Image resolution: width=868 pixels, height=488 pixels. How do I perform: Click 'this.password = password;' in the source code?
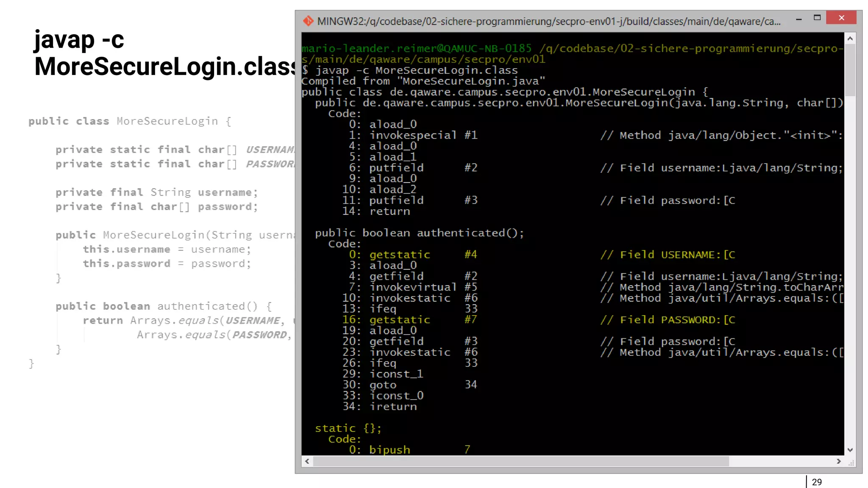pyautogui.click(x=167, y=263)
